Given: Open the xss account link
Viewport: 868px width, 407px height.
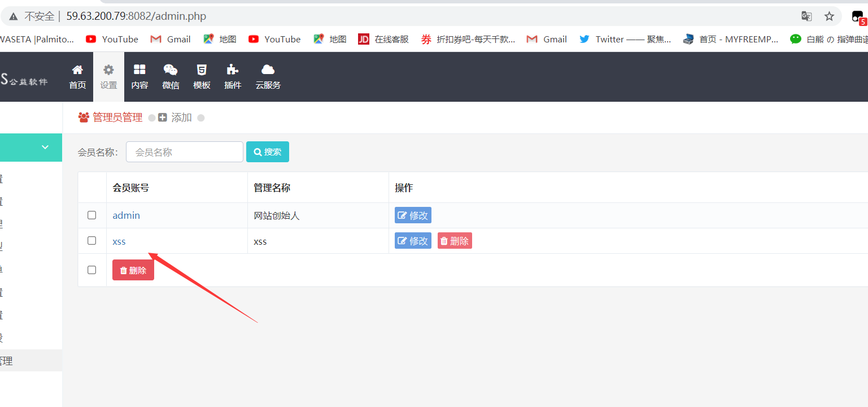Looking at the screenshot, I should click(119, 241).
